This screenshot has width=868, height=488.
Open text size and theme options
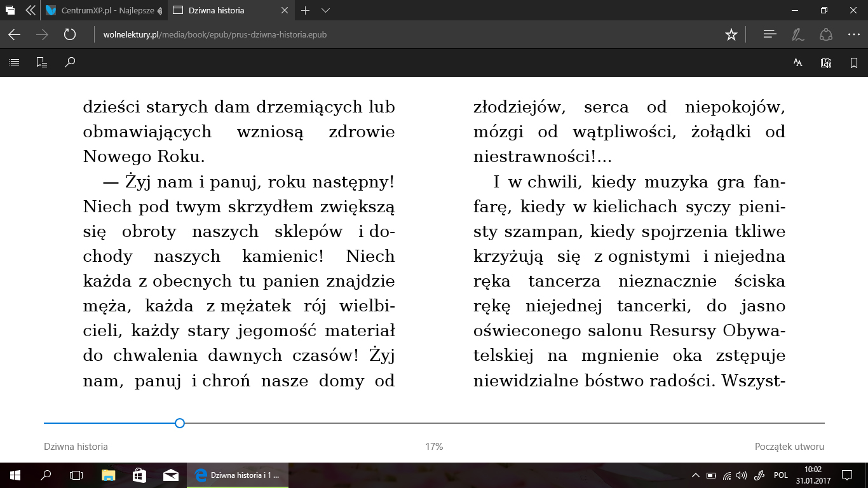797,62
